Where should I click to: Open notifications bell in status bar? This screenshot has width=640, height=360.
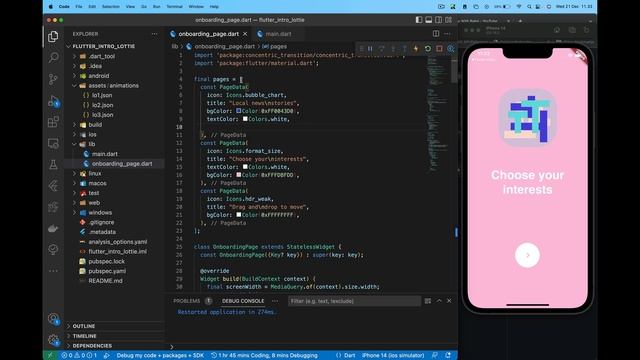click(448, 356)
